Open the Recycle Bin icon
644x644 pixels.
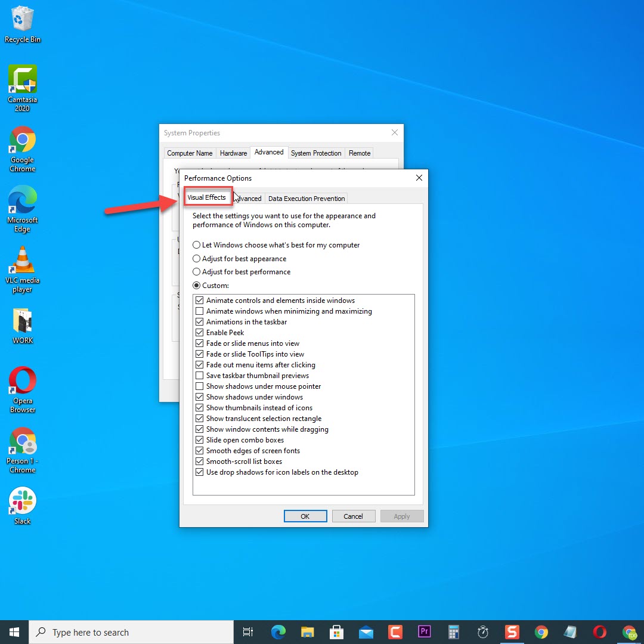tap(23, 20)
